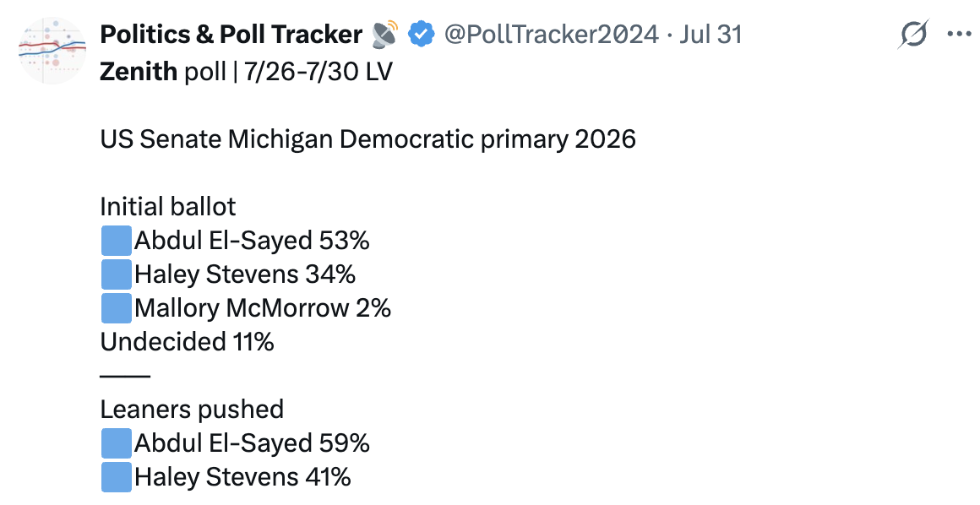Click the bold Zenith word

(139, 72)
